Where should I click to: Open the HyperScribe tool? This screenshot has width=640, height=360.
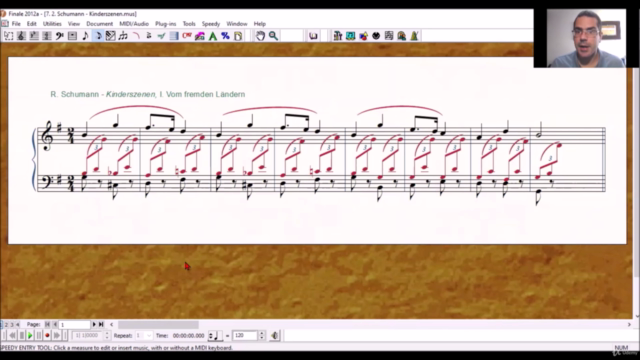pos(111,36)
